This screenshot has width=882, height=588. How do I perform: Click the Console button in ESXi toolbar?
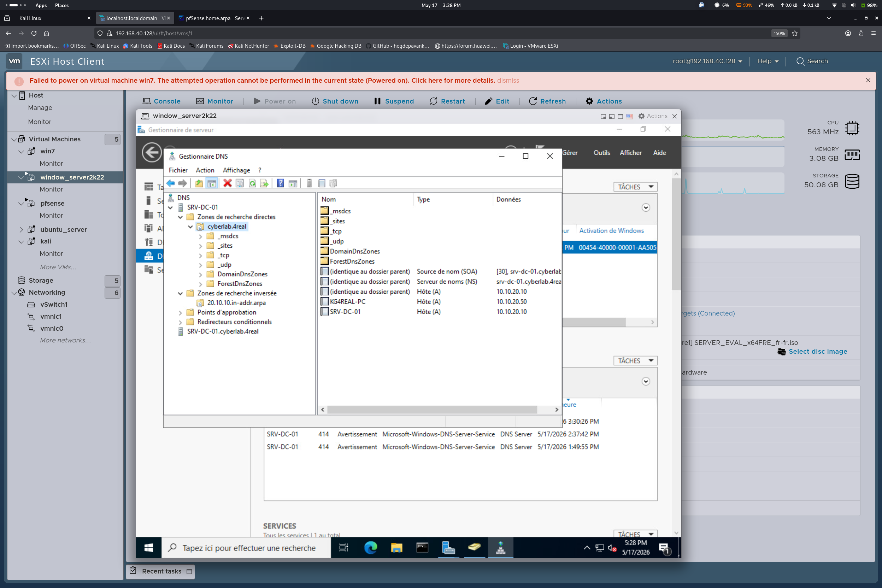(x=161, y=101)
